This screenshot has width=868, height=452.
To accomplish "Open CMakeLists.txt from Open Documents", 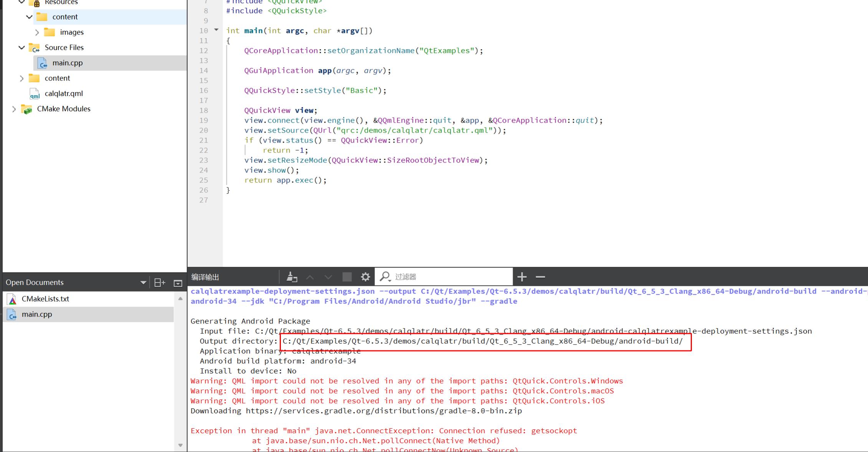I will pos(45,299).
